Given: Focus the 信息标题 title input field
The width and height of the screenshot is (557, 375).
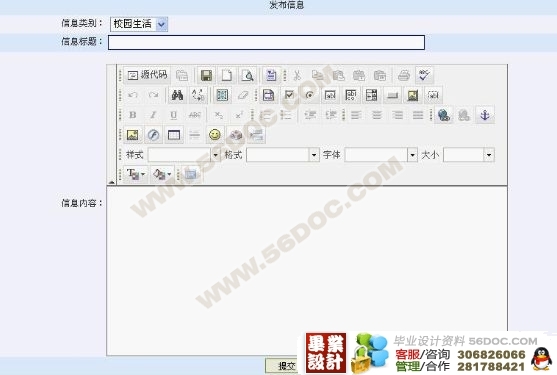Looking at the screenshot, I should 266,42.
